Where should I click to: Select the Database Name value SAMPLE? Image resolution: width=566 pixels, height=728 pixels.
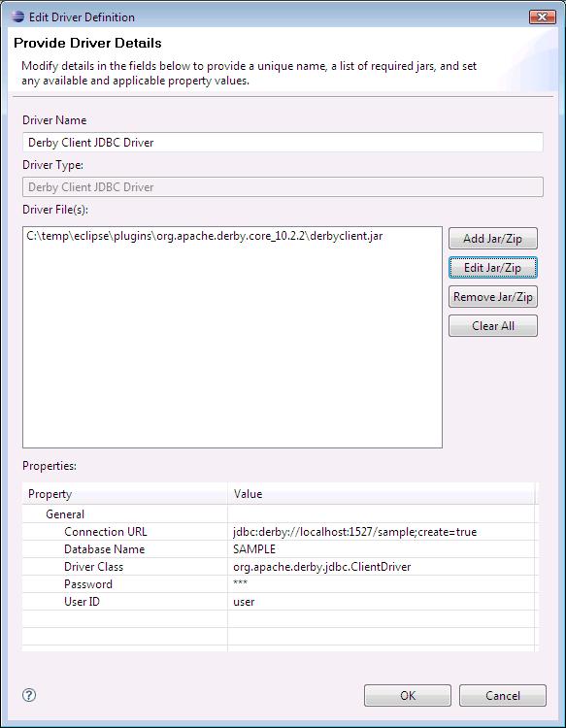click(x=254, y=549)
